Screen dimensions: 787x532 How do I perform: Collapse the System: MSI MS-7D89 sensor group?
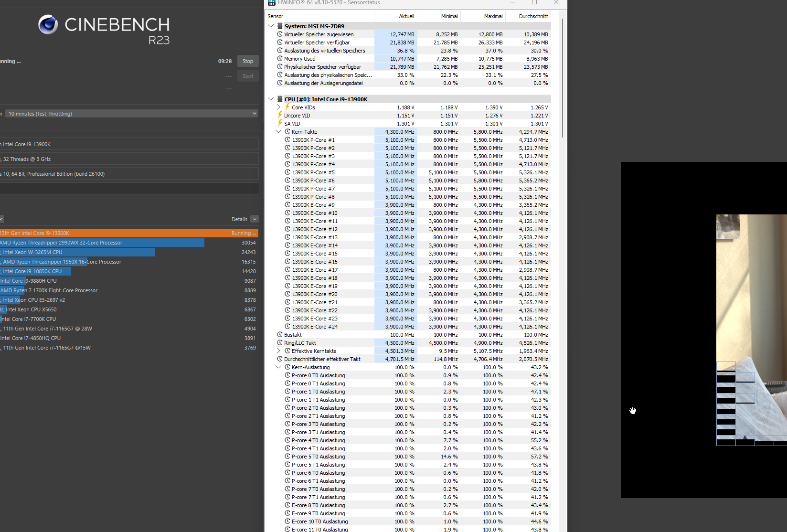coord(271,26)
